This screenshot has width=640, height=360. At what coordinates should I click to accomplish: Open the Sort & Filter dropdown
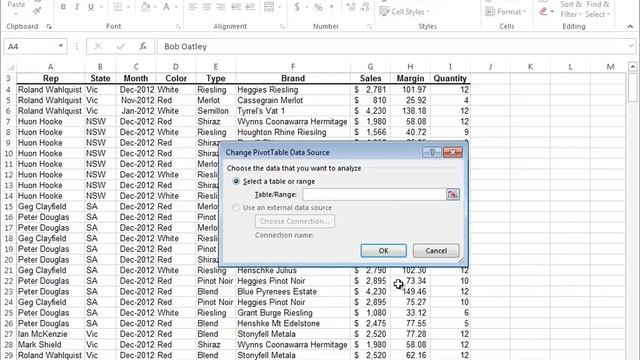(571, 9)
